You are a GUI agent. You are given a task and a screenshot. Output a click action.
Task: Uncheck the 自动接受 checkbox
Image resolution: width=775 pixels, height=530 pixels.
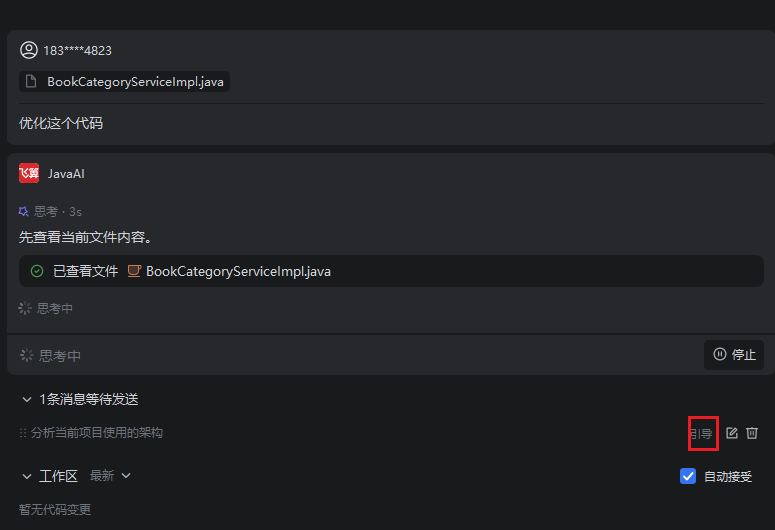click(688, 476)
